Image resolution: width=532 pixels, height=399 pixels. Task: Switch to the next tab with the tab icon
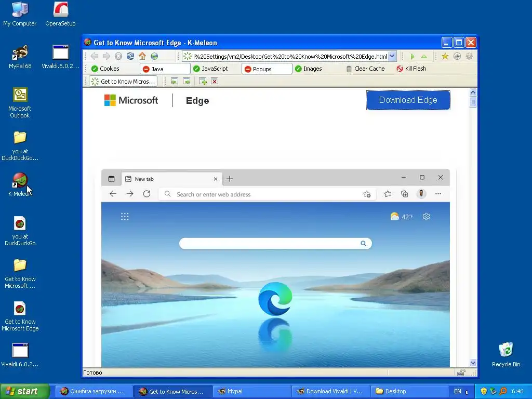click(187, 81)
